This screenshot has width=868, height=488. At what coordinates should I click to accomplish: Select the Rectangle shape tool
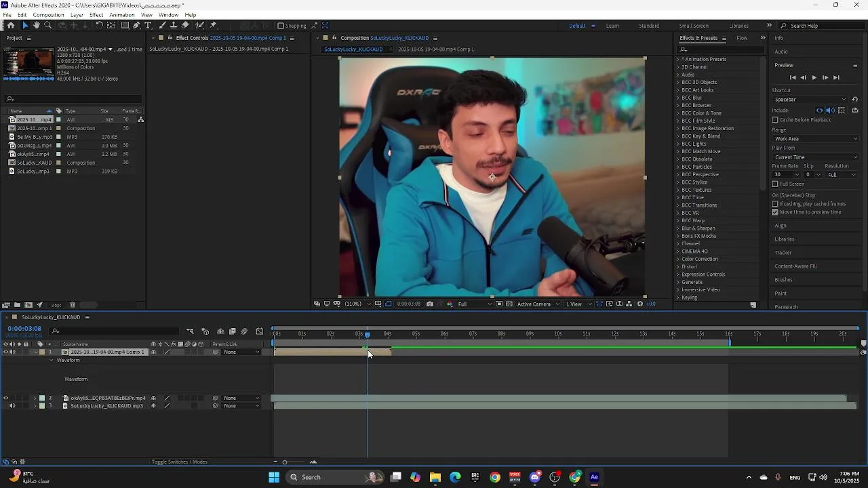(x=125, y=25)
